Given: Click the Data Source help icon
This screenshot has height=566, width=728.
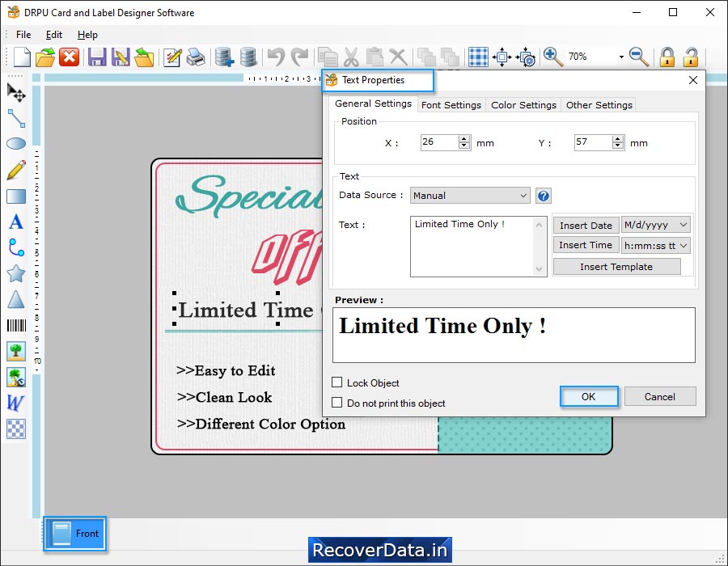Looking at the screenshot, I should [x=544, y=196].
